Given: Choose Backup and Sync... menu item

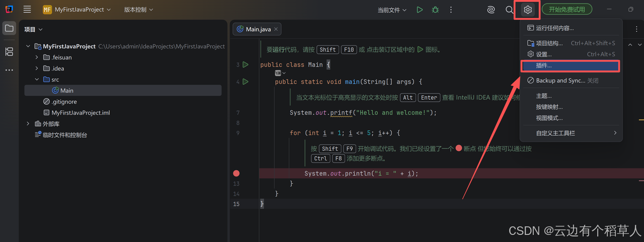Looking at the screenshot, I should click(571, 80).
